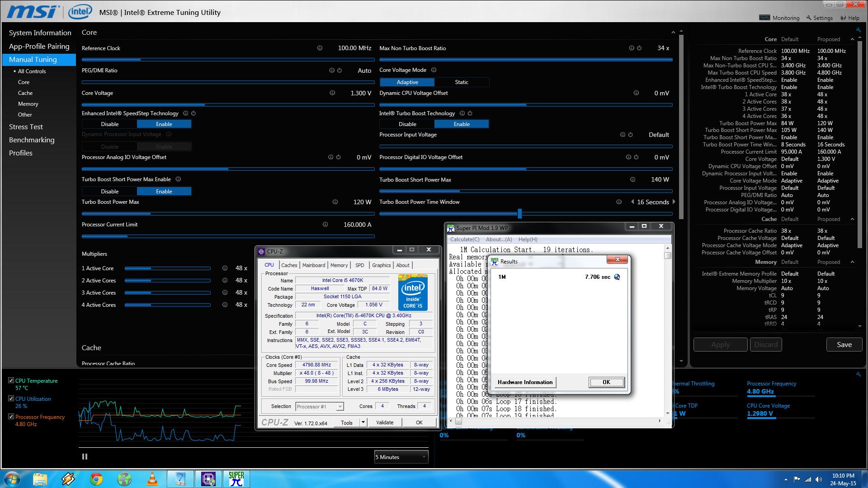Uncheck the CPU Temperature checkbox
This screenshot has height=488, width=868.
coord(11,380)
